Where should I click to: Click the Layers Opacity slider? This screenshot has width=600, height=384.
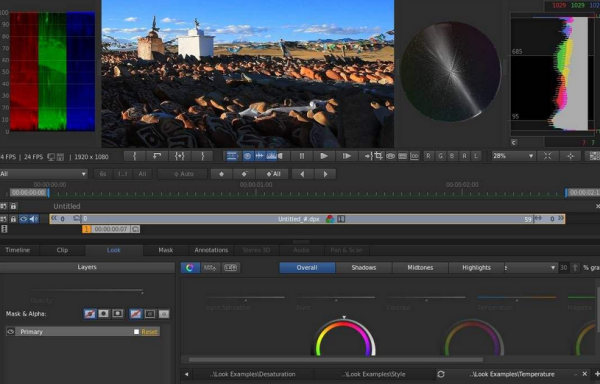pos(87,291)
